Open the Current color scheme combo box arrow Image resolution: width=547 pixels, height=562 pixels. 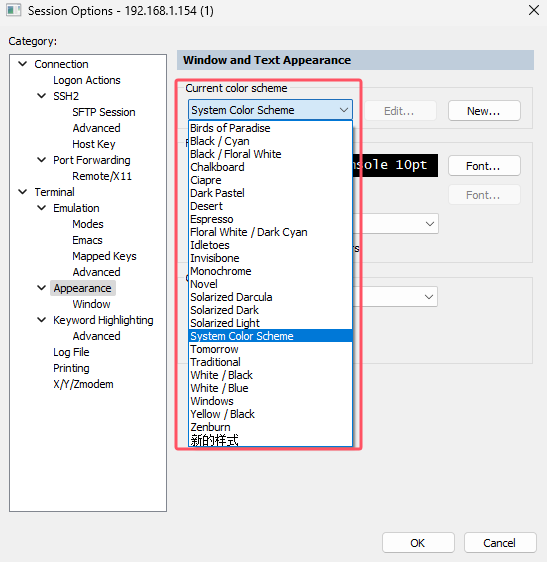coord(344,110)
